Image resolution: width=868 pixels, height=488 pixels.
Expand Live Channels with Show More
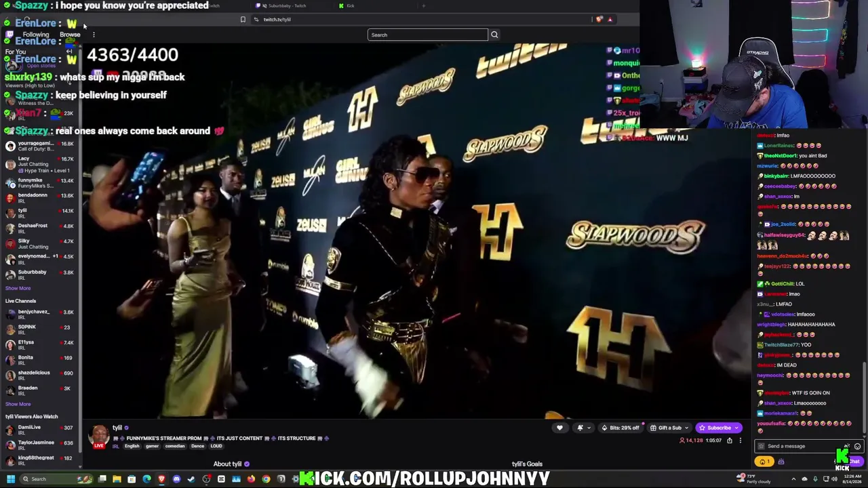tap(18, 404)
